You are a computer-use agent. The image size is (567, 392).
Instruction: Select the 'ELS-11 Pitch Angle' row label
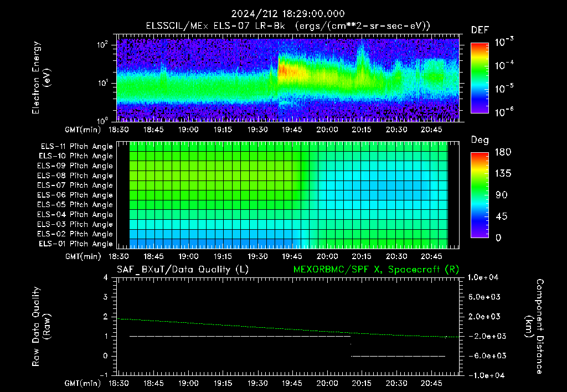coord(76,147)
